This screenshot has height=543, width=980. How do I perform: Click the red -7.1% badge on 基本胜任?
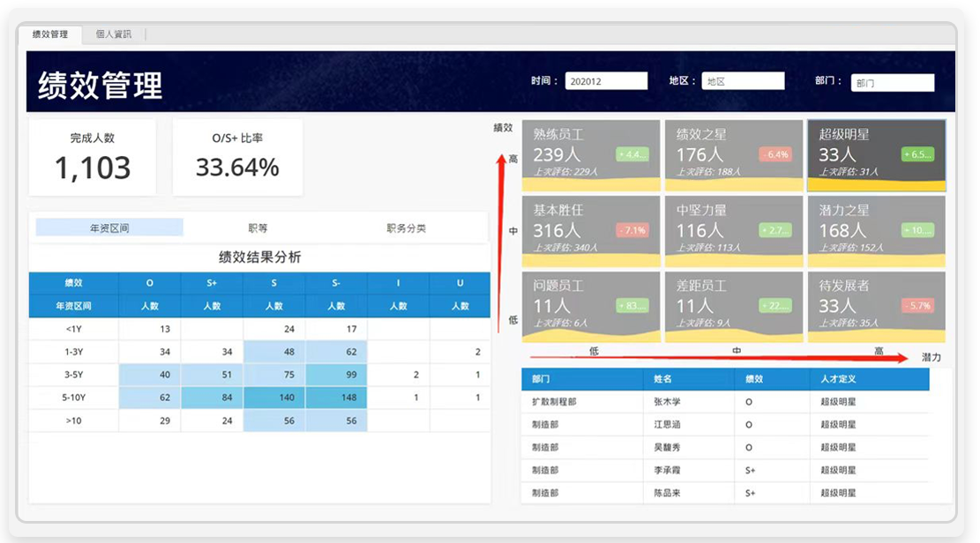point(632,231)
